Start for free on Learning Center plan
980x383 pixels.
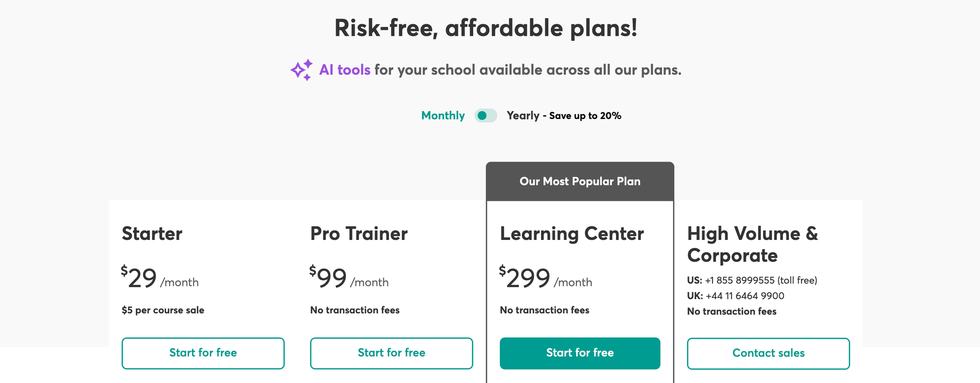click(x=580, y=353)
